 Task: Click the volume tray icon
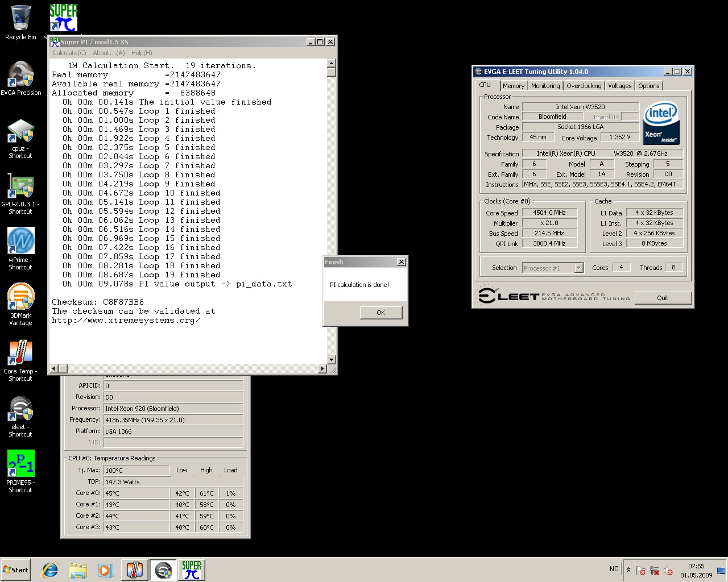tap(668, 571)
